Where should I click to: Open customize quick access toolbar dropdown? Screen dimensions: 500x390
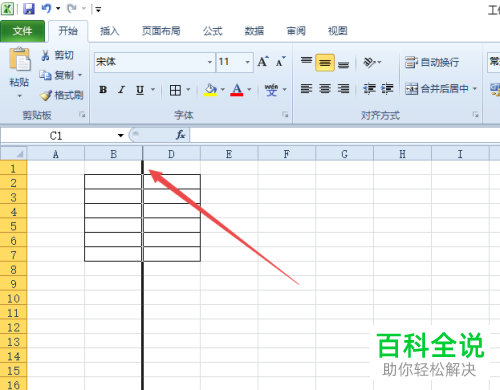tap(98, 9)
